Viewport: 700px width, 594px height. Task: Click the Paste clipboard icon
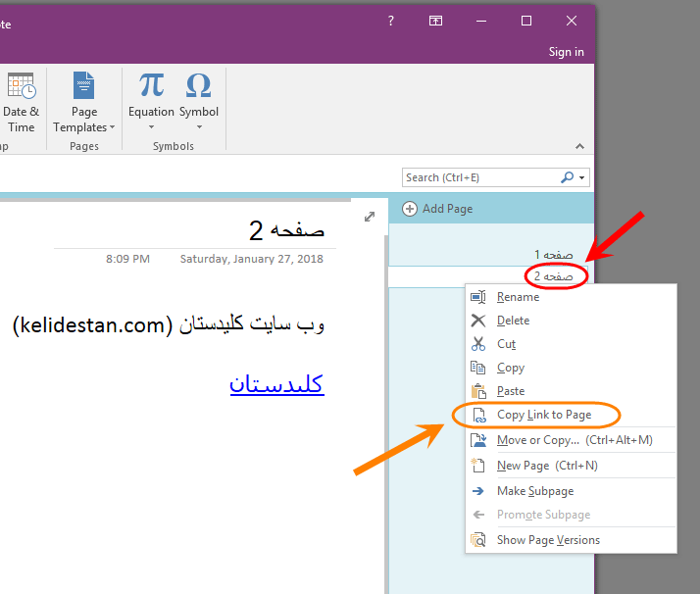[x=478, y=391]
